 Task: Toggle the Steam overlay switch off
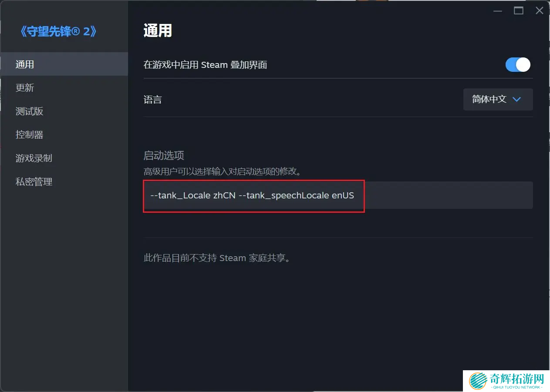[x=518, y=65]
